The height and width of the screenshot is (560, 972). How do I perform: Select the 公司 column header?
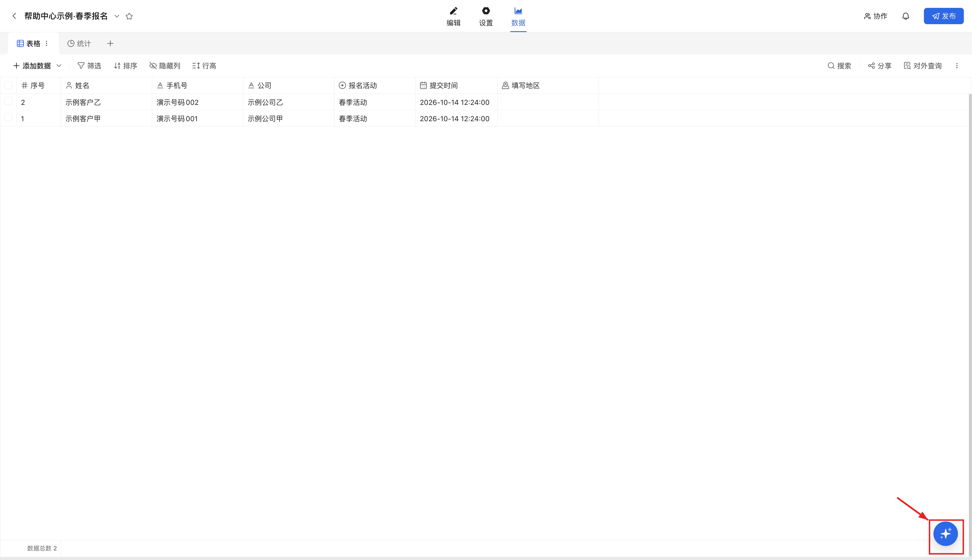[289, 85]
